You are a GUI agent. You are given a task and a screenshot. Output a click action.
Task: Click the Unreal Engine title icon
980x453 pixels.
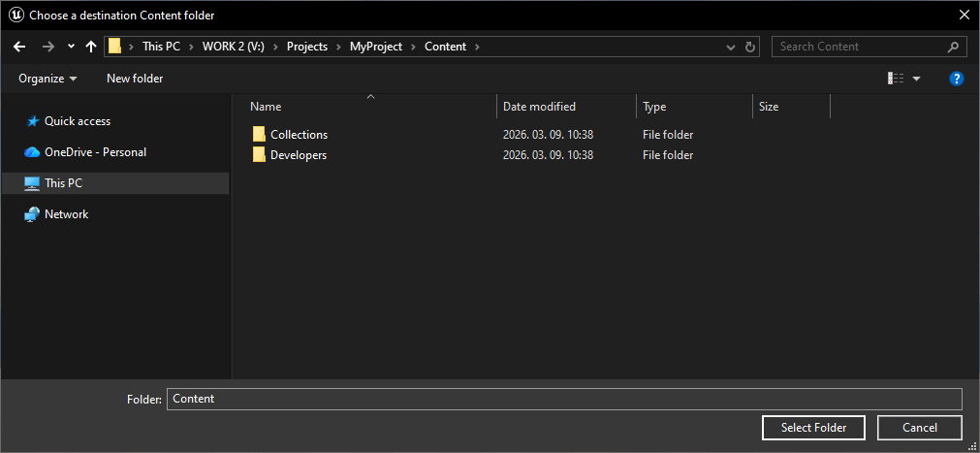tap(16, 15)
